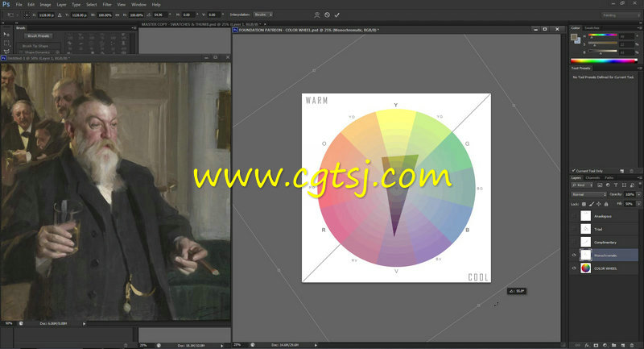Toggle relative positioning triangle icon

click(x=60, y=15)
